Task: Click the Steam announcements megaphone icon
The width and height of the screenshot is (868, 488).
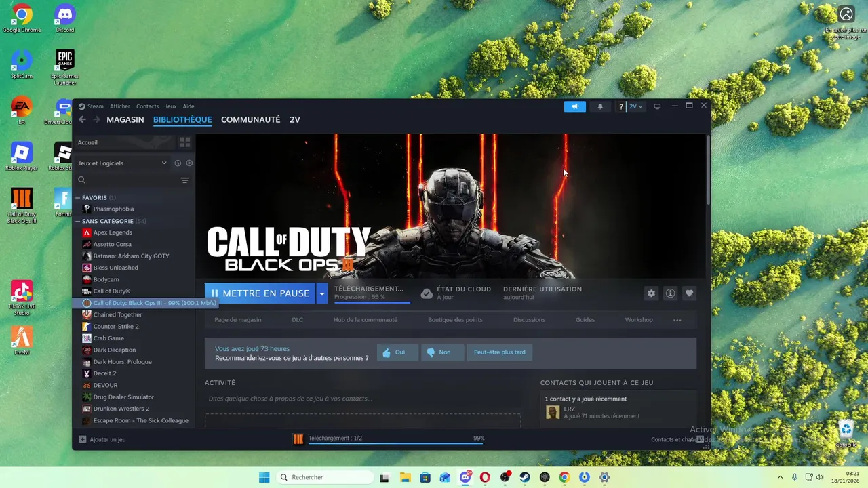Action: pyautogui.click(x=574, y=106)
